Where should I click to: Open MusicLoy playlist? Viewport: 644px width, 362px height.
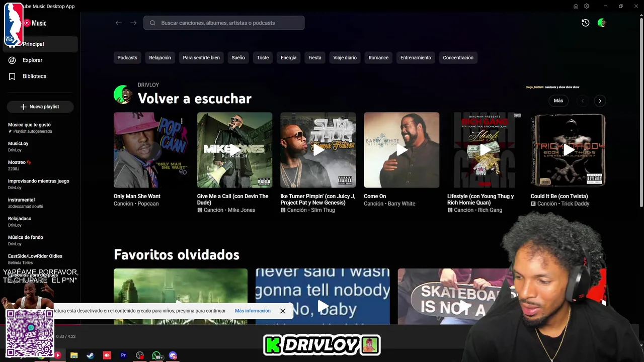[x=40, y=146]
